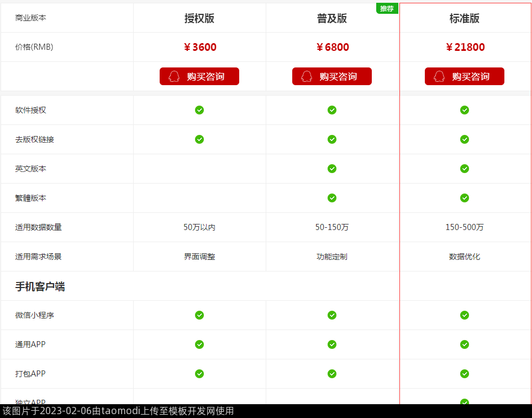Click the ¥6800 price of 普及版
Viewport: 532px width, 418px height.
pyautogui.click(x=332, y=47)
